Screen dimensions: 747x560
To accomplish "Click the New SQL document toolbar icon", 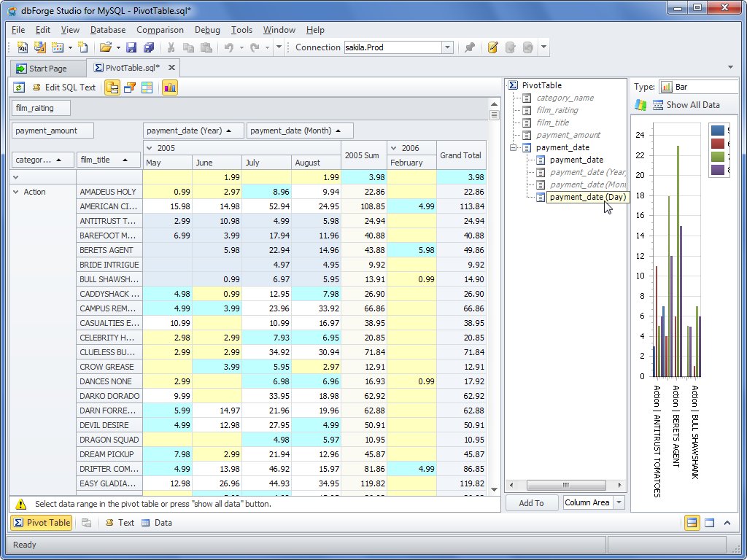I will (22, 47).
